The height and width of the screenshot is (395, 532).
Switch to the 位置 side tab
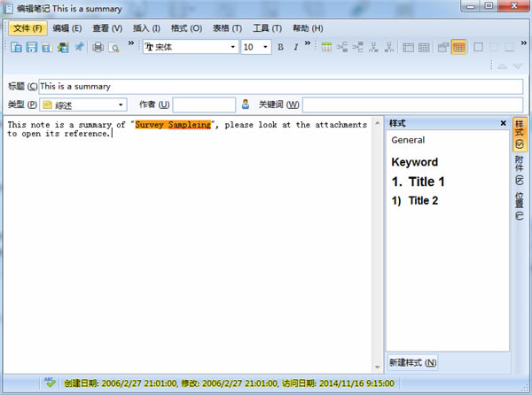[x=520, y=205]
